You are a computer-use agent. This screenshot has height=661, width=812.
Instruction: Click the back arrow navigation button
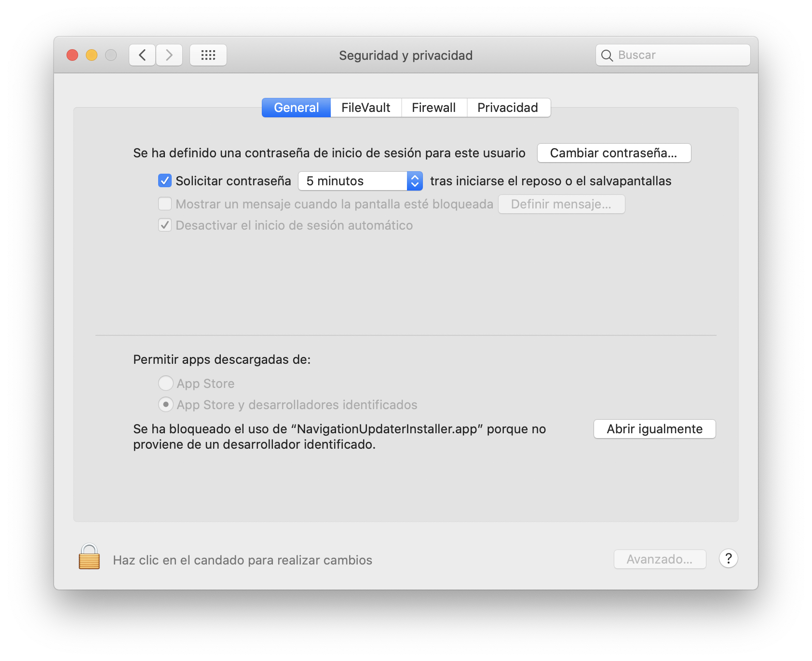142,55
